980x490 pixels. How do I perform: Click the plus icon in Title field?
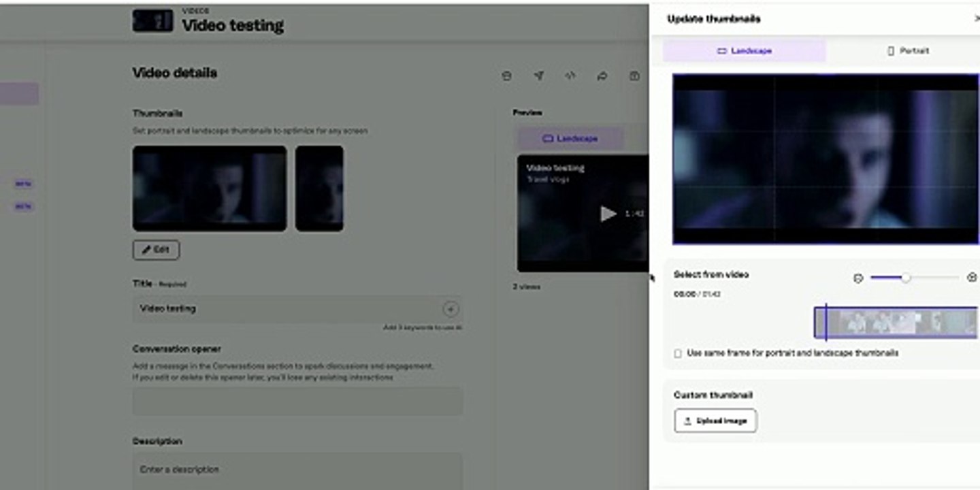coord(451,309)
